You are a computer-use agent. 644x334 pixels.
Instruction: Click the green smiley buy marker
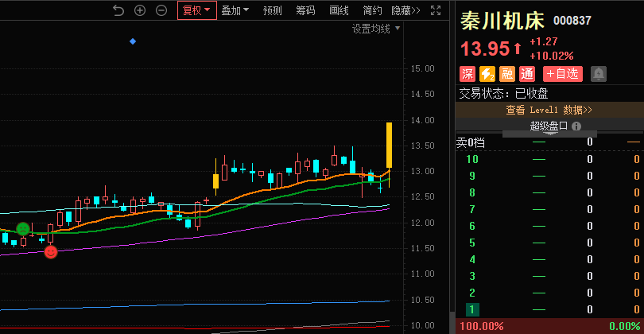[x=23, y=229]
